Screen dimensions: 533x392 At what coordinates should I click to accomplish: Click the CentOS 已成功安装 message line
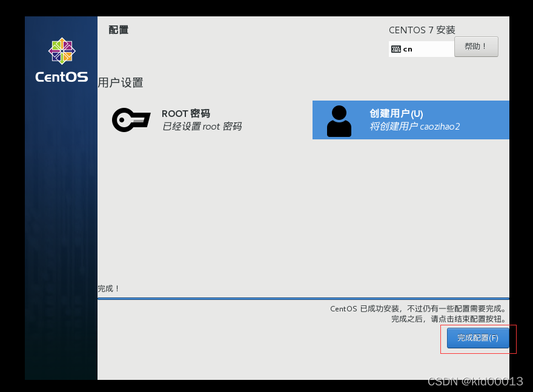(418, 309)
